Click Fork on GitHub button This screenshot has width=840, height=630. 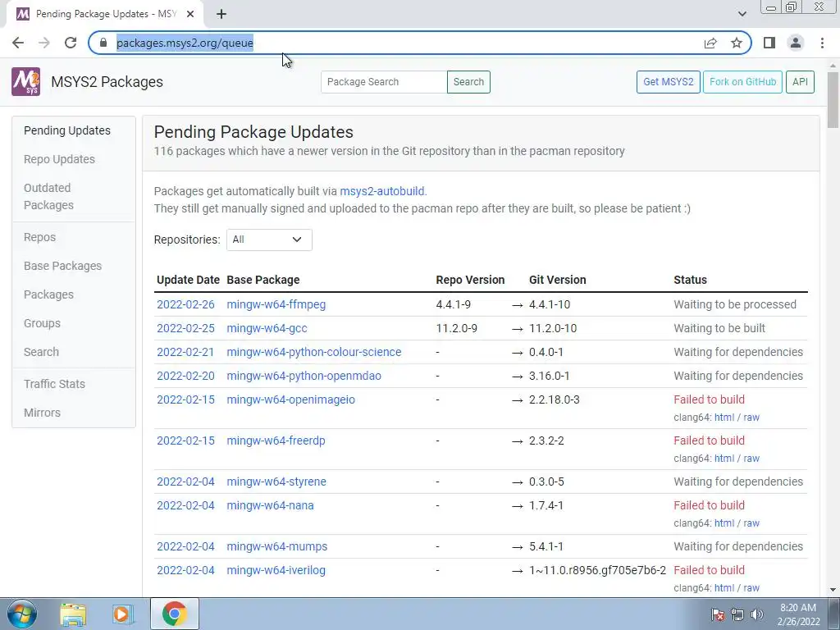point(742,82)
